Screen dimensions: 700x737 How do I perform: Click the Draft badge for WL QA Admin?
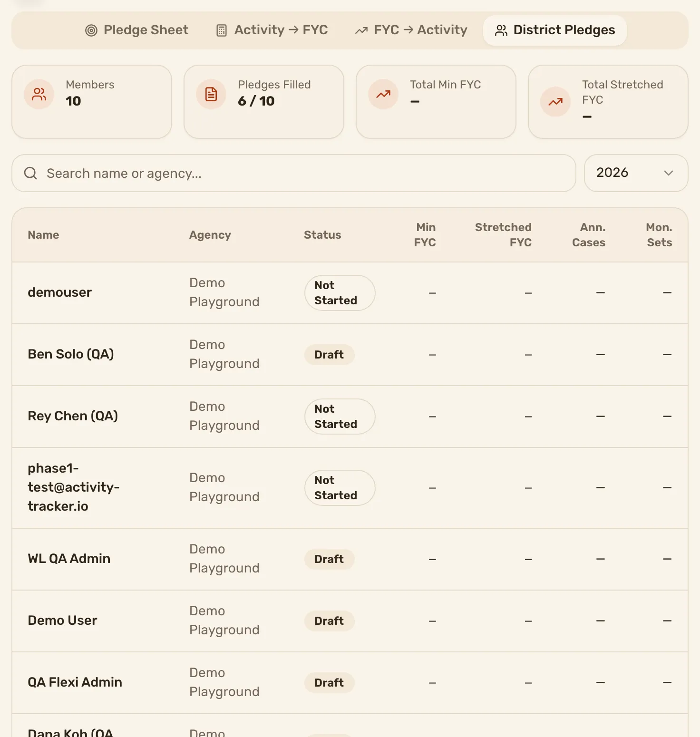pyautogui.click(x=329, y=559)
